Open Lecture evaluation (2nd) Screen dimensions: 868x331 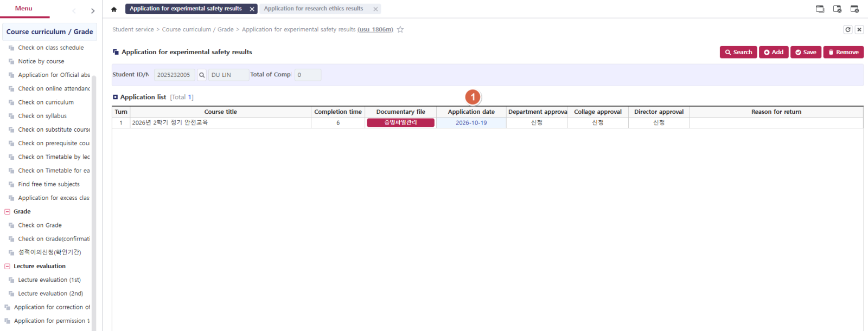[51, 294]
